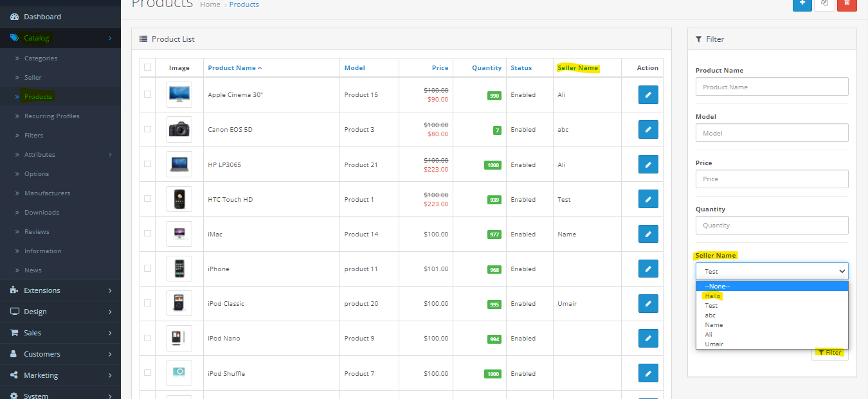Expand the Customers sidebar section
868x399 pixels.
60,354
